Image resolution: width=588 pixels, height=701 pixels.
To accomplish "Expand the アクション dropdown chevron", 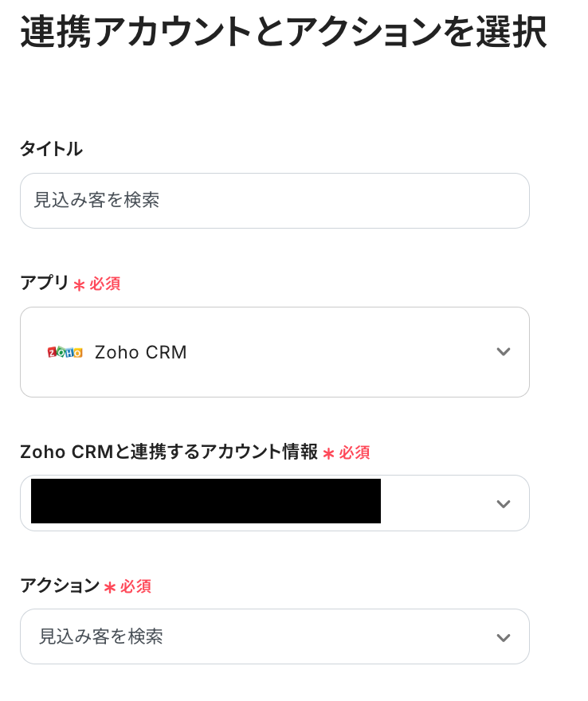I will [503, 637].
